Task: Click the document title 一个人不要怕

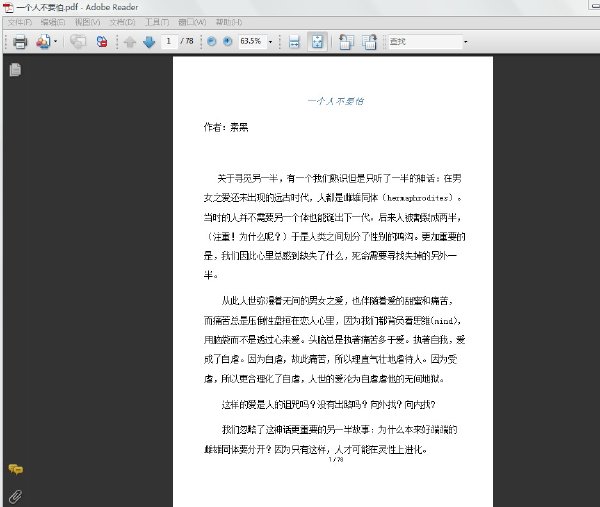Action: coord(336,101)
